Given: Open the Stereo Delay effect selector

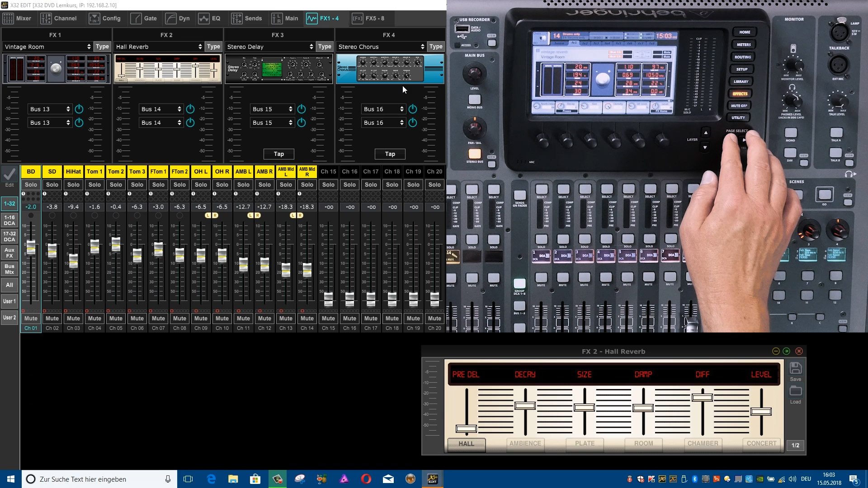Looking at the screenshot, I should tap(270, 47).
